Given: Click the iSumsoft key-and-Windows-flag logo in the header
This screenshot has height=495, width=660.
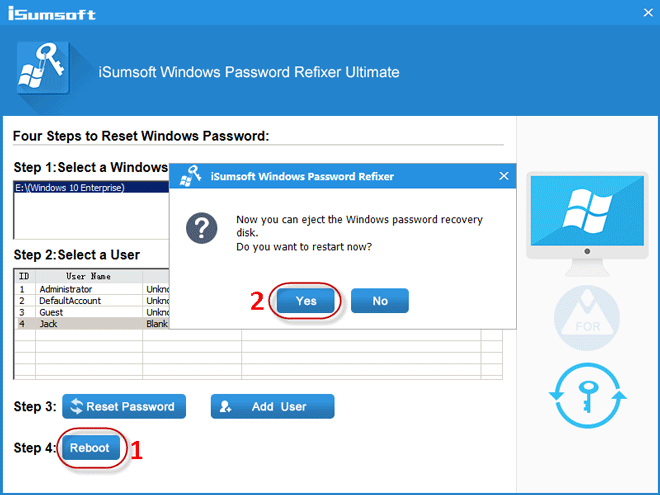Looking at the screenshot, I should pos(43,68).
